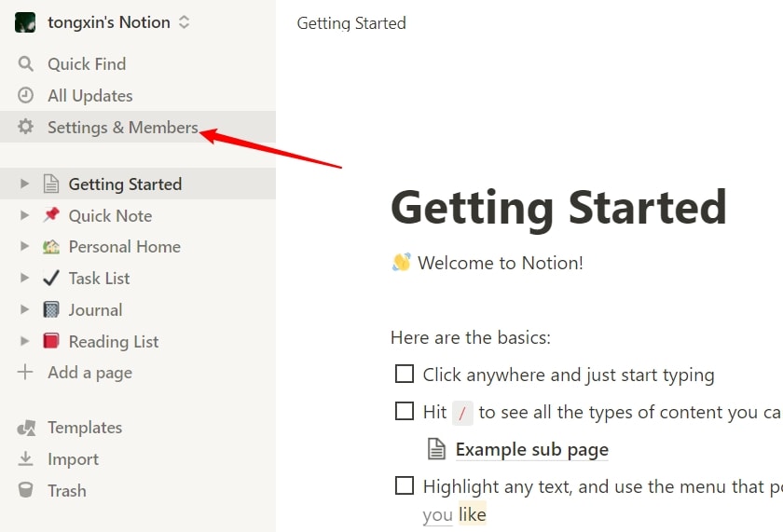Click the All Updates clock icon
783x532 pixels.
(25, 95)
